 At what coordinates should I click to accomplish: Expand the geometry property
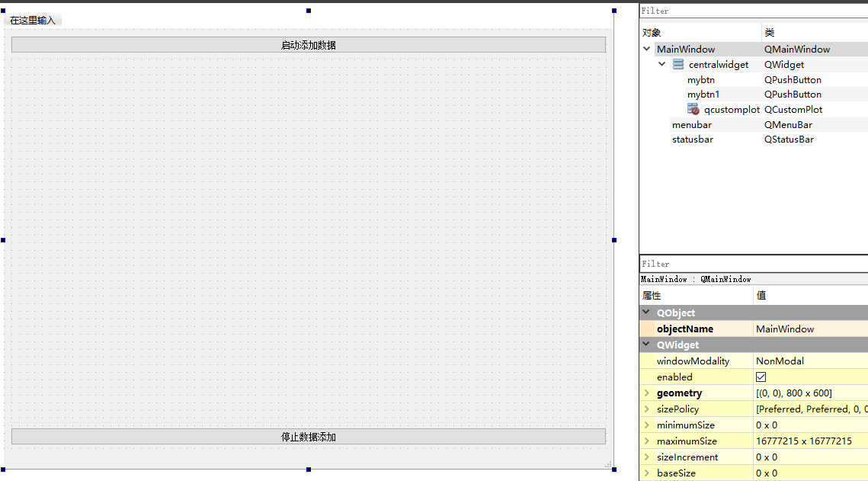point(645,393)
